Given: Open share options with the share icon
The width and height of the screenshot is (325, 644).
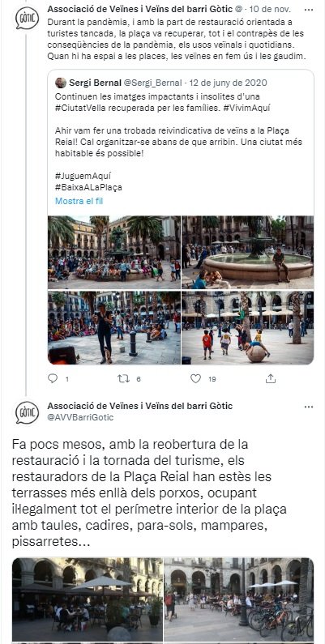Looking at the screenshot, I should point(271,378).
